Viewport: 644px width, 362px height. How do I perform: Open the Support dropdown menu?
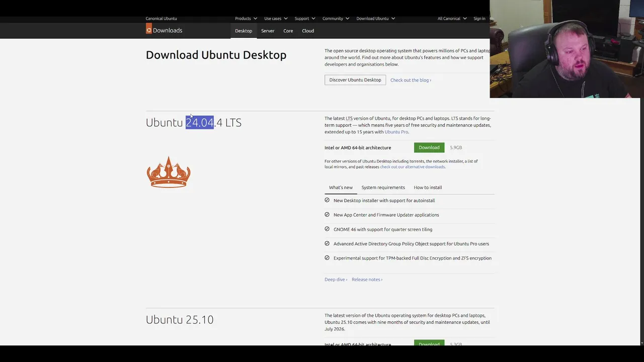(305, 19)
